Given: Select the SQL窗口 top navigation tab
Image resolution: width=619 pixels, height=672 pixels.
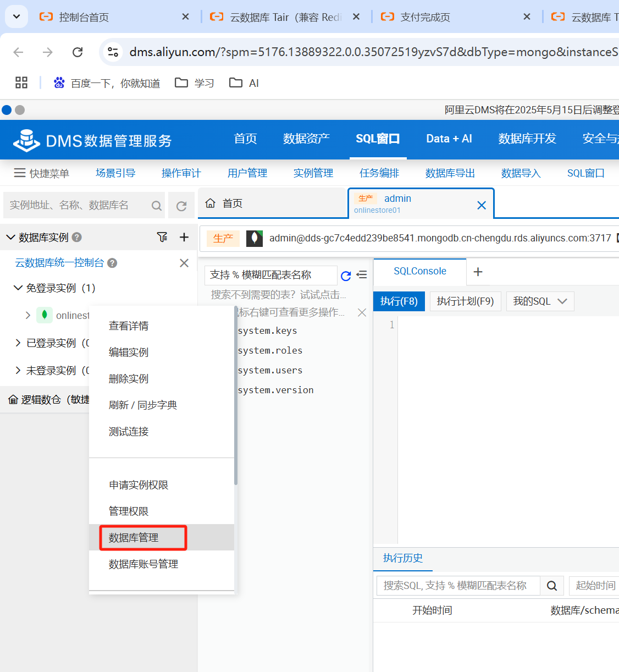Looking at the screenshot, I should 378,139.
